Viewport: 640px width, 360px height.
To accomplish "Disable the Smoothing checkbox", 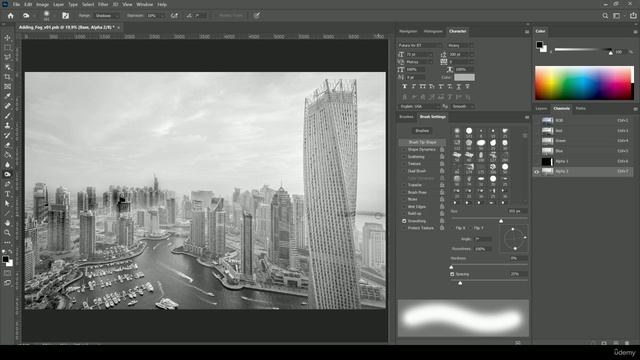I will coord(404,221).
